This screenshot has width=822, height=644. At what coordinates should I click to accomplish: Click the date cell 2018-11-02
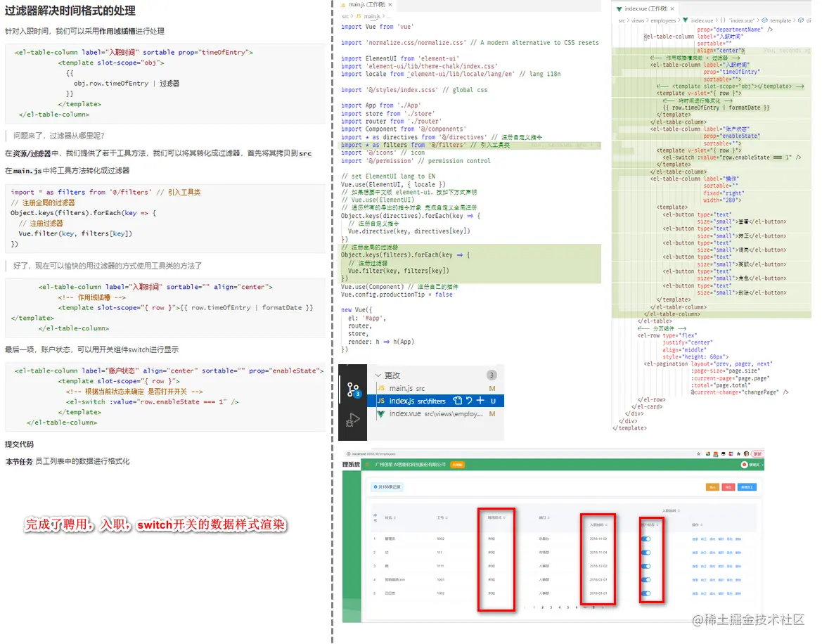point(598,539)
